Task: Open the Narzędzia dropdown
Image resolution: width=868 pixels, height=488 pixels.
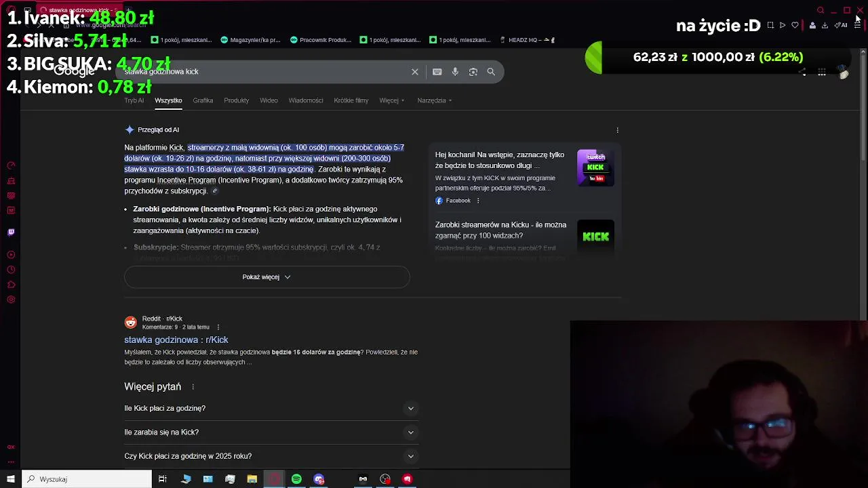Action: point(435,100)
